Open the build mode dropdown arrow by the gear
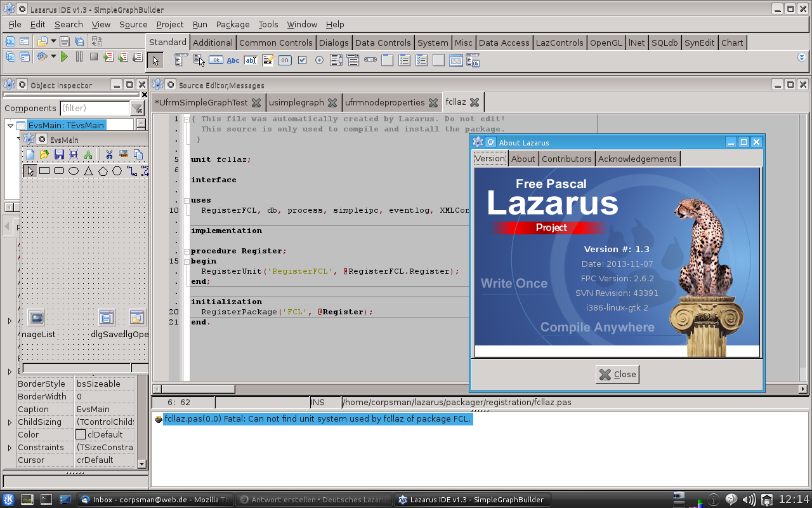 (53, 57)
